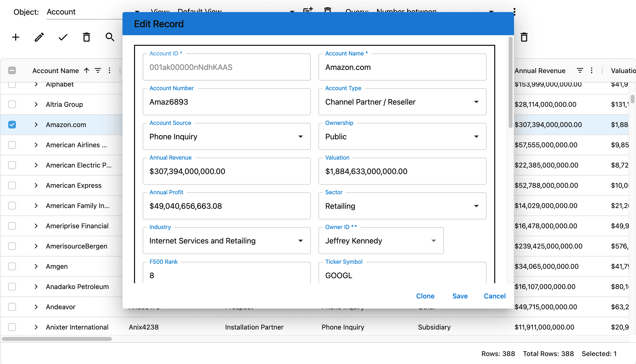This screenshot has height=364, width=636.
Task: Click the Clone button
Action: click(x=425, y=296)
